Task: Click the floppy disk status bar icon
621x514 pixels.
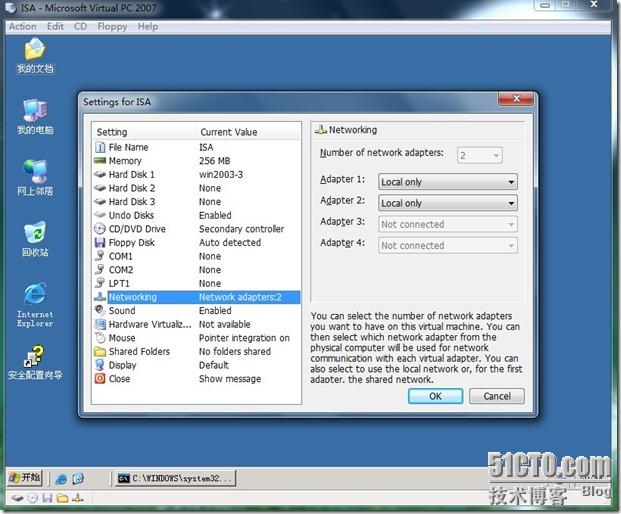Action: point(47,498)
